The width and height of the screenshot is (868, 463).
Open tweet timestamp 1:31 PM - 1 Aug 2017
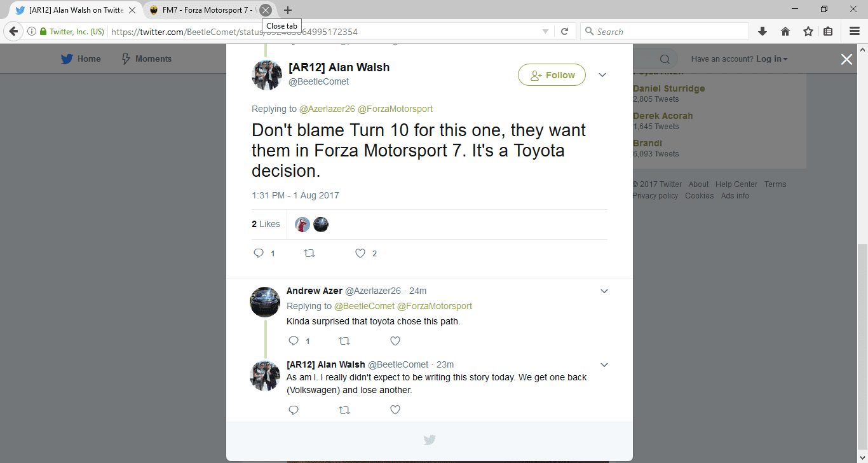click(x=295, y=195)
